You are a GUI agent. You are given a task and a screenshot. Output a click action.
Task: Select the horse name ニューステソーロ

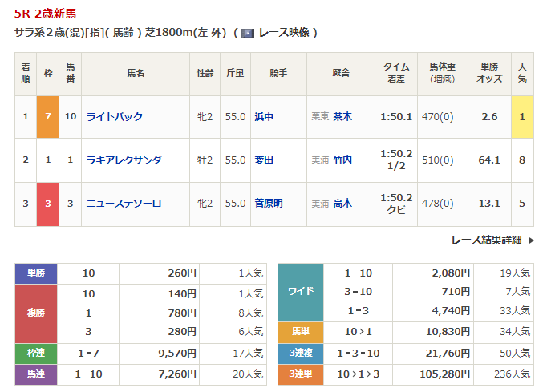point(124,204)
